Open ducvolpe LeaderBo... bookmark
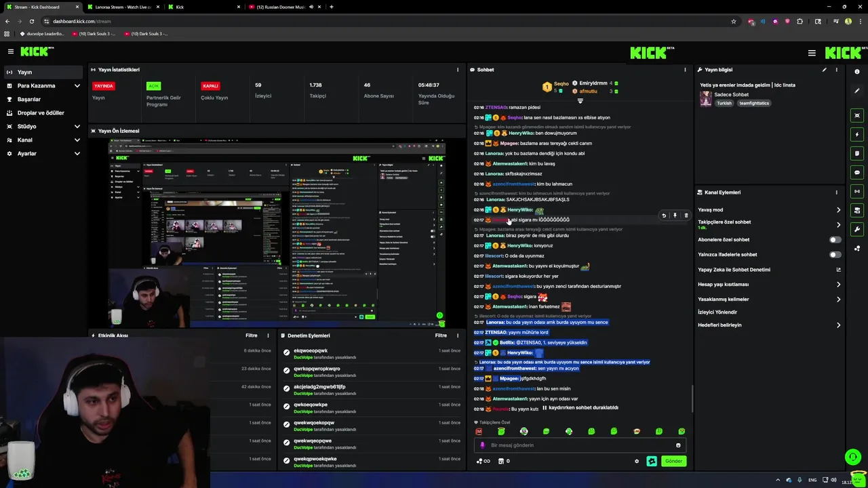 pos(42,33)
